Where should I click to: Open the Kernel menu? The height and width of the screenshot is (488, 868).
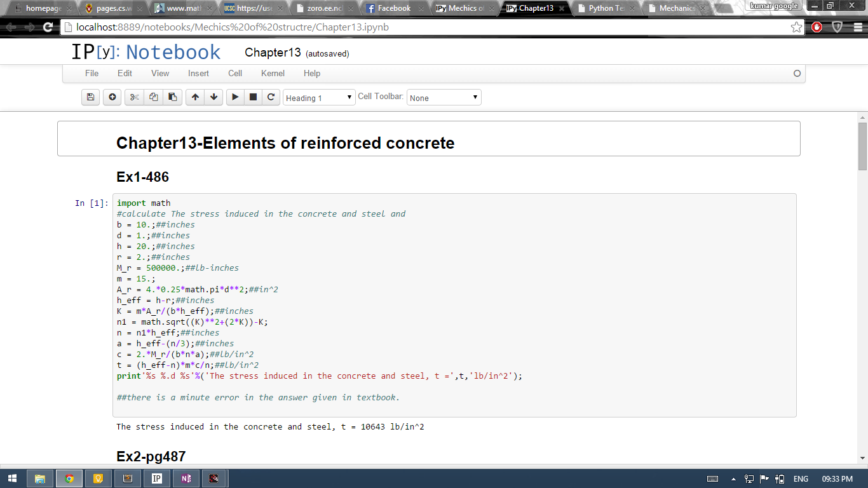(x=273, y=73)
